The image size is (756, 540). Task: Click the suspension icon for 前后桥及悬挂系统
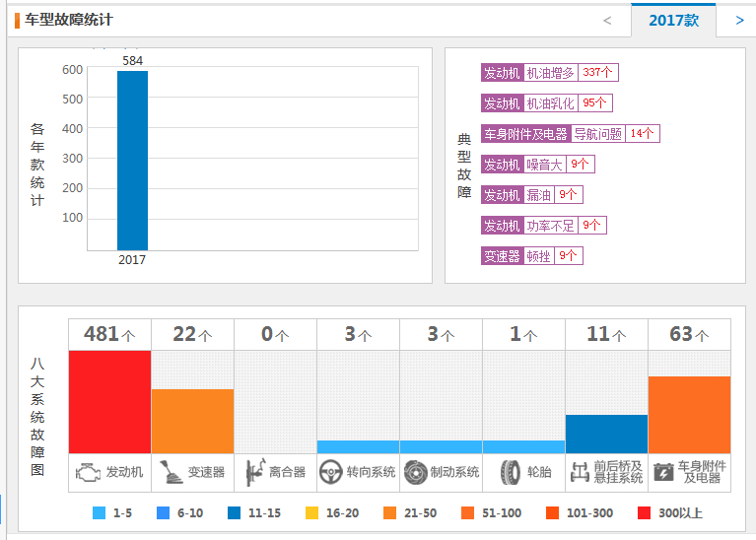point(580,472)
